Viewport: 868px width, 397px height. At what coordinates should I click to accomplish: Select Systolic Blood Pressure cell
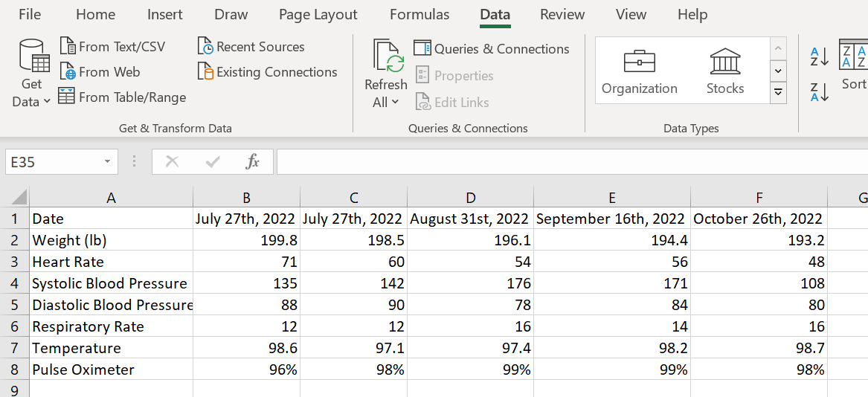click(x=111, y=283)
